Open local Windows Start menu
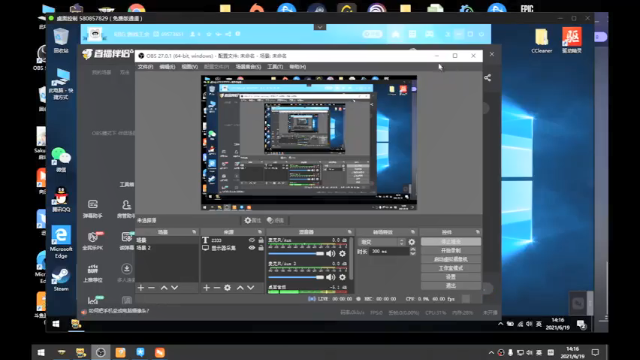Viewport: 640px width, 360px height. [x=41, y=352]
